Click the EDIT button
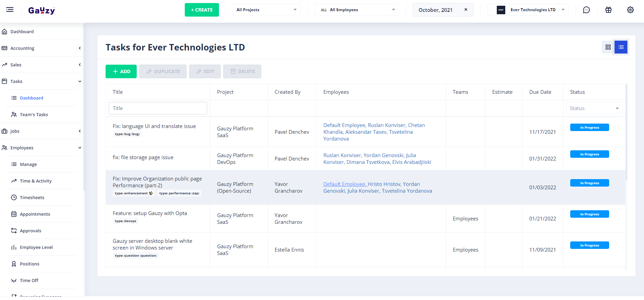The width and height of the screenshot is (644, 300). [x=205, y=71]
